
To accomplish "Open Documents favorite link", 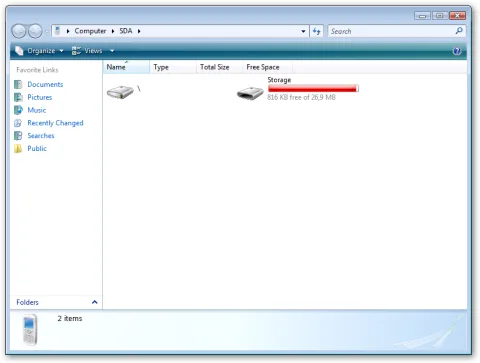I will pos(45,84).
